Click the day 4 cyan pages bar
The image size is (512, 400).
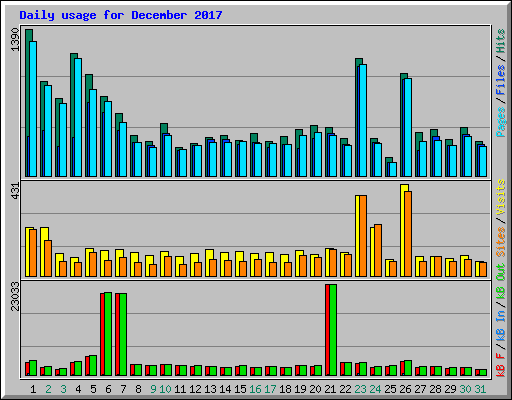tap(78, 117)
